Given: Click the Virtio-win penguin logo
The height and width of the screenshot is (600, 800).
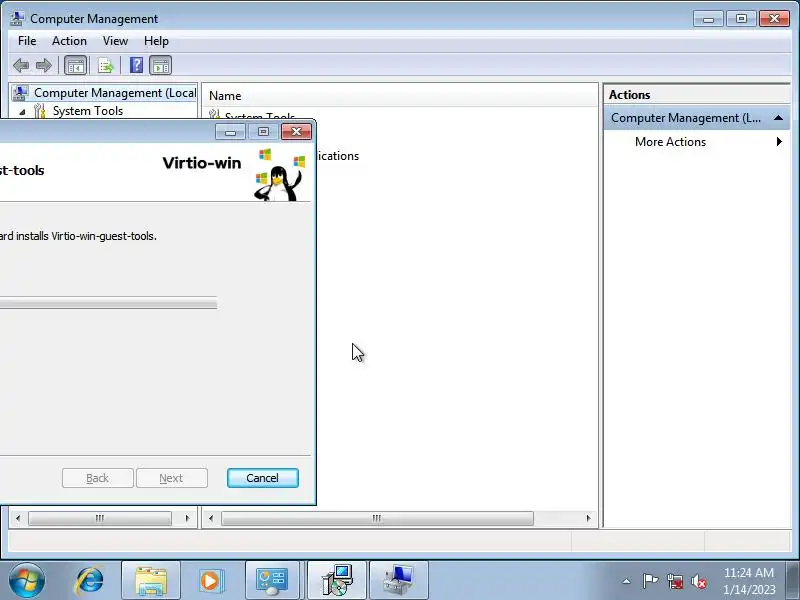Looking at the screenshot, I should tap(280, 175).
